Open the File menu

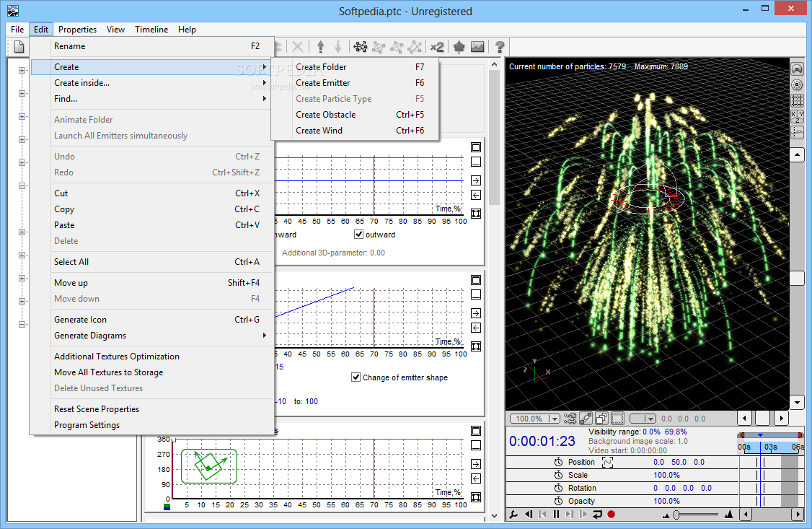coord(17,30)
